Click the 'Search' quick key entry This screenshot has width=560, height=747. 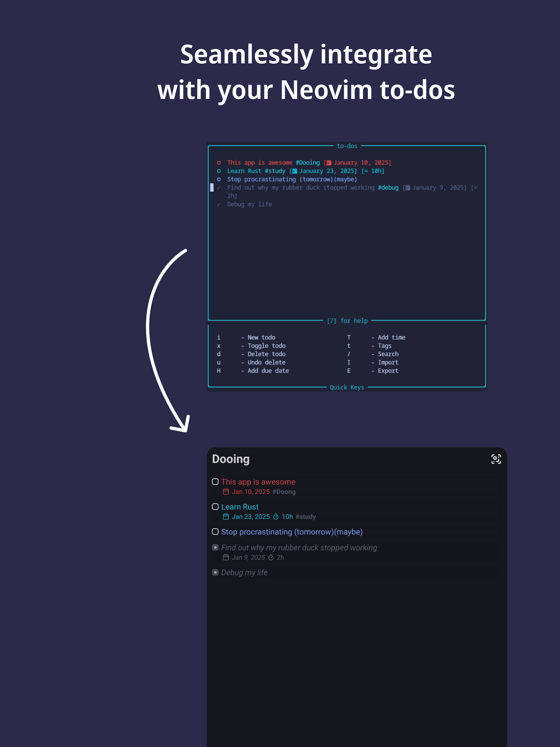[x=388, y=354]
